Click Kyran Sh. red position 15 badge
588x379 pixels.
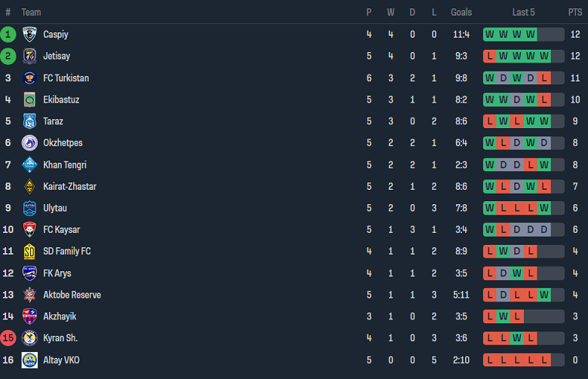pyautogui.click(x=8, y=338)
